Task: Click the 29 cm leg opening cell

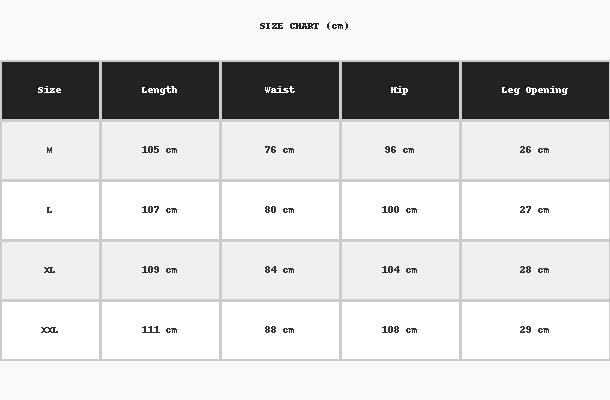Action: (x=534, y=330)
